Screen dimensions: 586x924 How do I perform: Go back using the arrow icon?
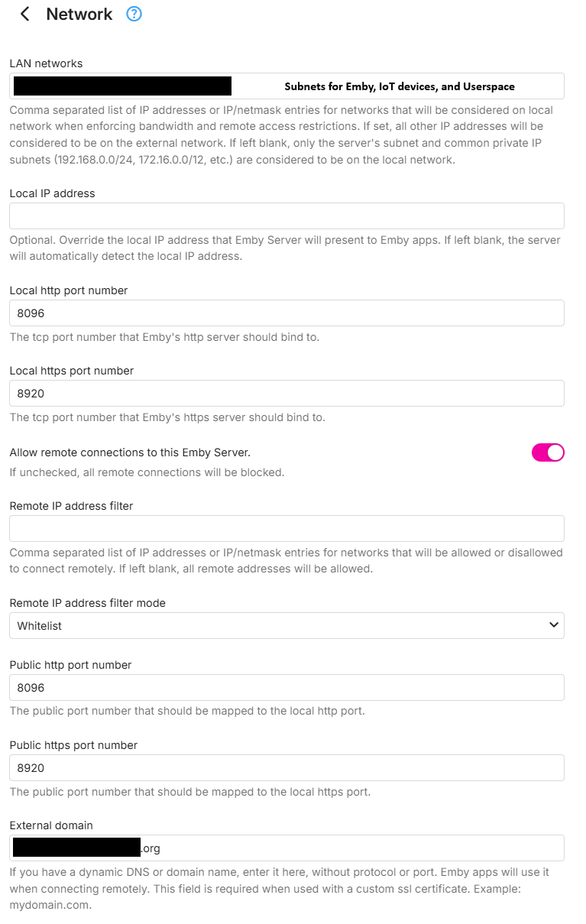click(x=25, y=14)
